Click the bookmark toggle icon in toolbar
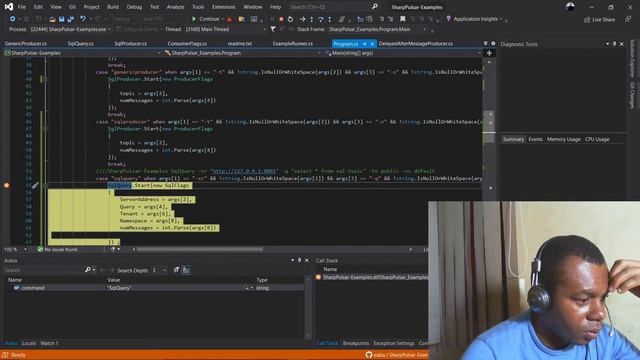This screenshot has width=640, height=360. click(402, 19)
